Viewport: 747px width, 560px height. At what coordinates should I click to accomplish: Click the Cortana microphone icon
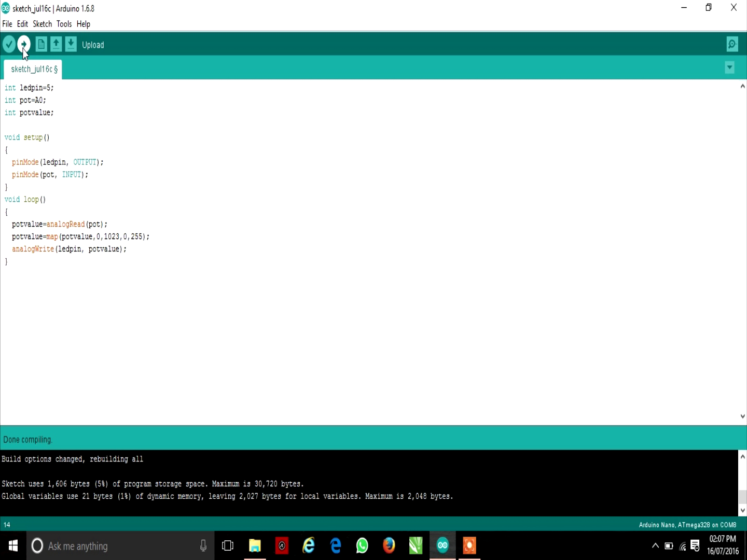tap(203, 545)
